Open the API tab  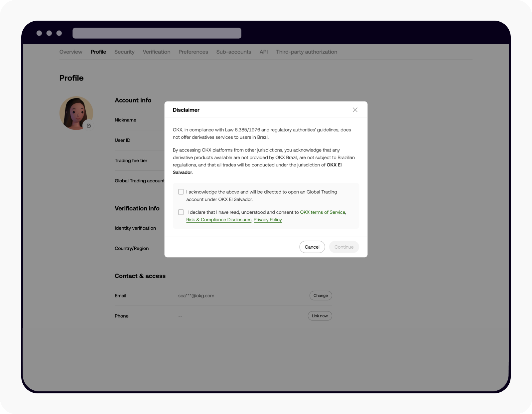263,52
